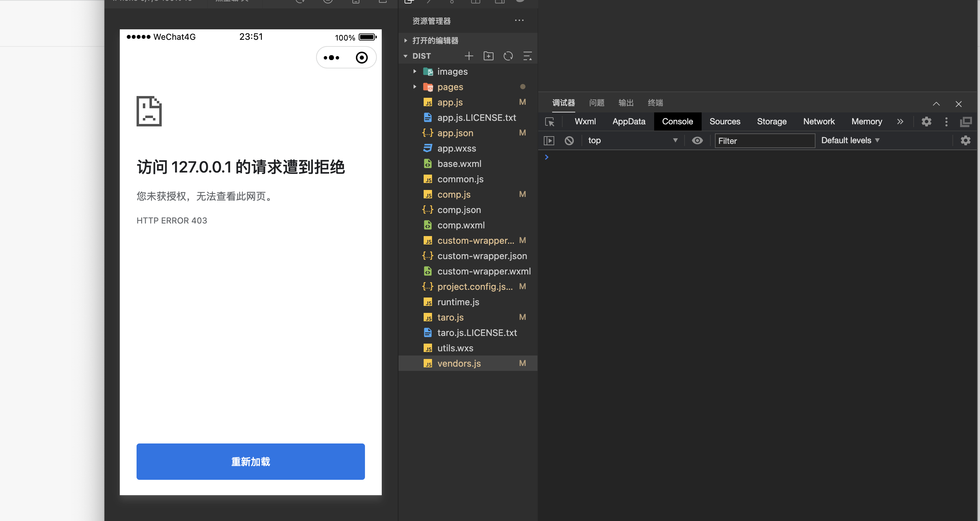
Task: Open the Storage tab
Action: tap(771, 122)
